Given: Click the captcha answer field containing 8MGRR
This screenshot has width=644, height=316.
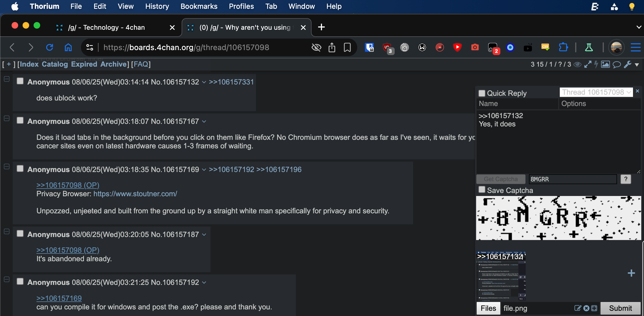Looking at the screenshot, I should click(x=572, y=179).
